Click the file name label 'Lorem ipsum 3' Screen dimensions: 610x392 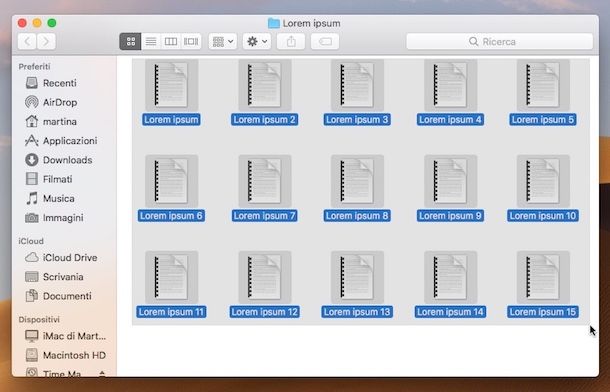tap(357, 120)
